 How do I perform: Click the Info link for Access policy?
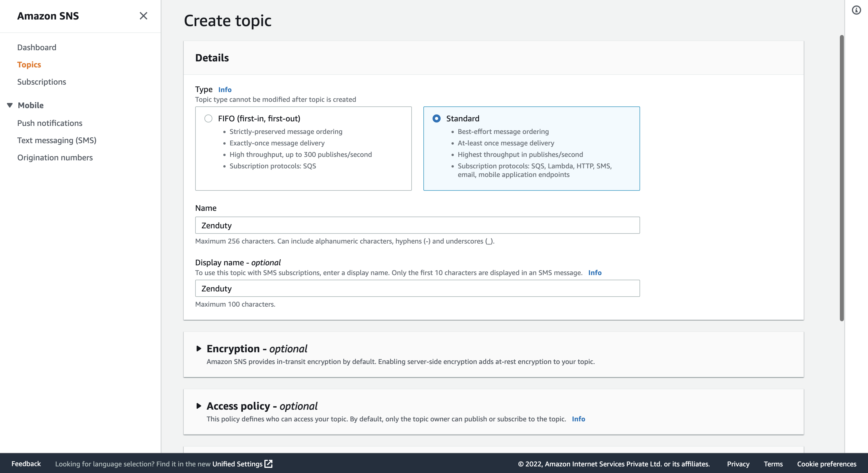[578, 419]
